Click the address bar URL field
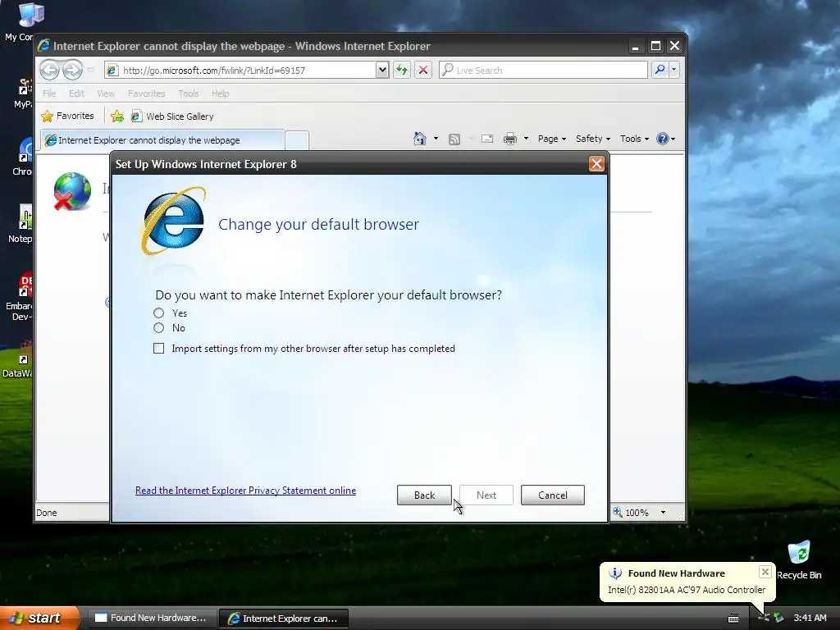The height and width of the screenshot is (630, 840). pos(241,71)
